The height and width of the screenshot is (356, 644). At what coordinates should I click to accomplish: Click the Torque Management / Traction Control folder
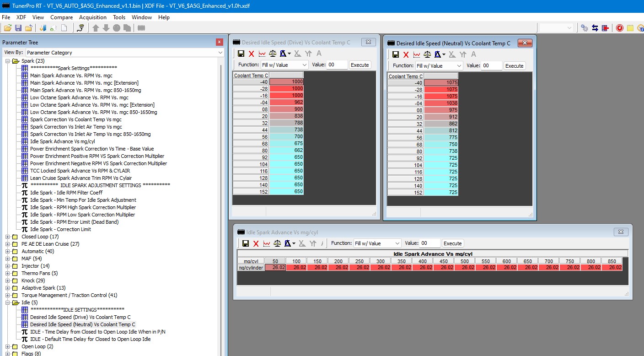(69, 295)
